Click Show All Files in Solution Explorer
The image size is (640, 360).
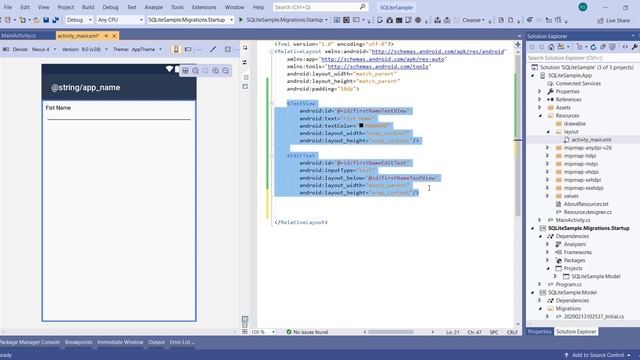(x=612, y=47)
